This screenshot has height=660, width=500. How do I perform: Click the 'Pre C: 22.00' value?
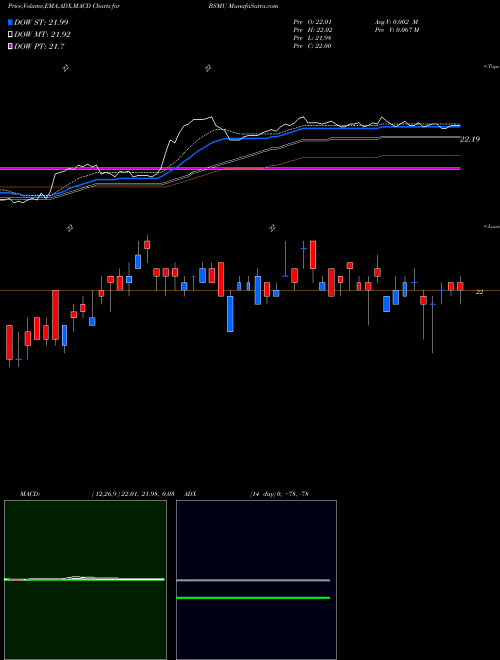pyautogui.click(x=312, y=46)
